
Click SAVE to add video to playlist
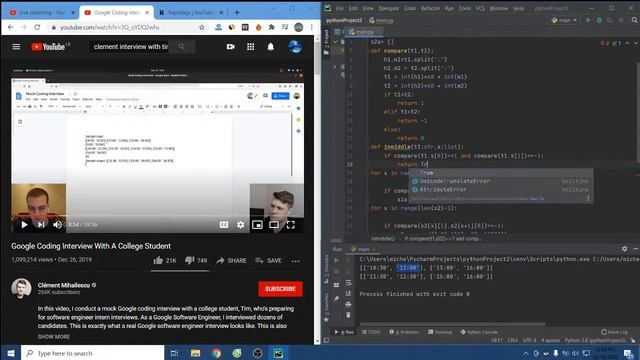(268, 260)
